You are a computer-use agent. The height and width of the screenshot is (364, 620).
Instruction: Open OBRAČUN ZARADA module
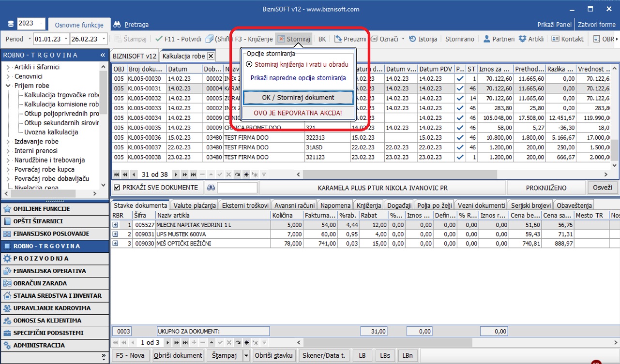pyautogui.click(x=55, y=283)
